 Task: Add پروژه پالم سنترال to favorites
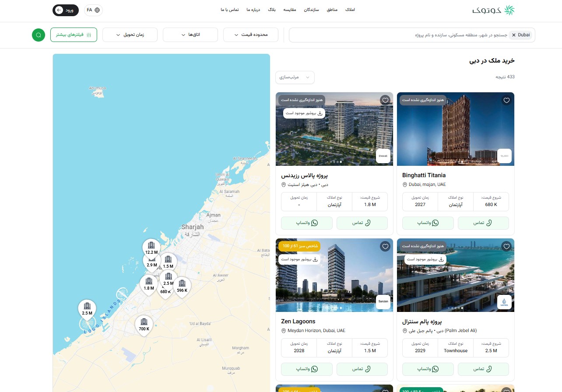tap(506, 246)
